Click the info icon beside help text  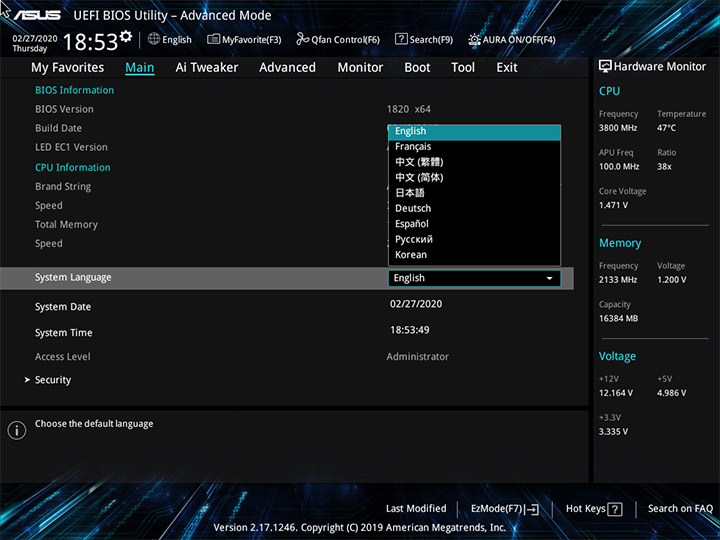17,430
